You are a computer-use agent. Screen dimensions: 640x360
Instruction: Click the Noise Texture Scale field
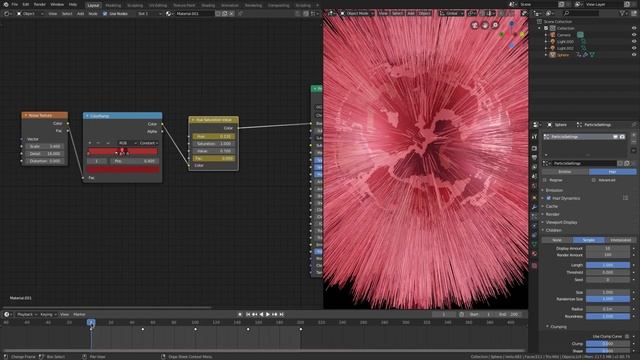(45, 146)
